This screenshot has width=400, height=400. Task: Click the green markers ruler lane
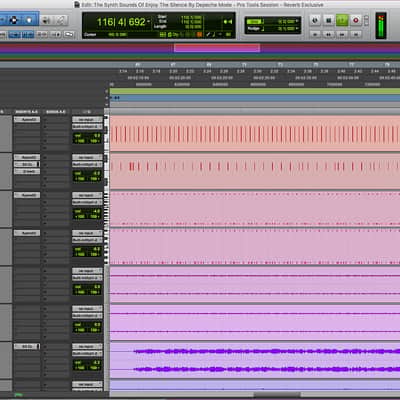point(255,91)
